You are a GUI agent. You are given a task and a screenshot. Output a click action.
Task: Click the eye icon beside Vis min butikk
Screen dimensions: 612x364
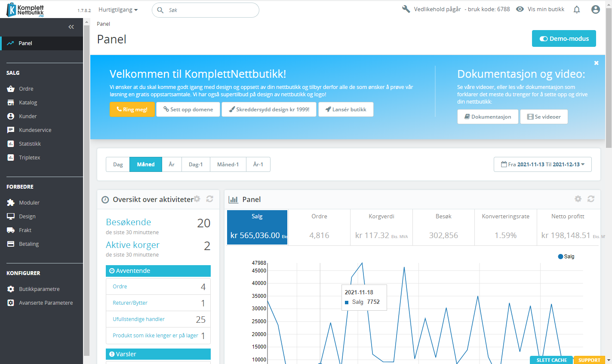[x=520, y=9]
